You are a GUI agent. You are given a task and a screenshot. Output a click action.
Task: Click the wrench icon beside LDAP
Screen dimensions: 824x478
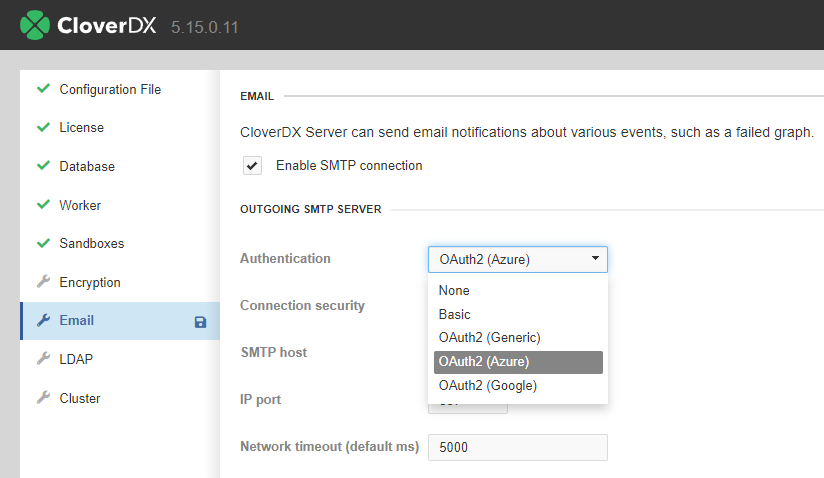pyautogui.click(x=43, y=359)
